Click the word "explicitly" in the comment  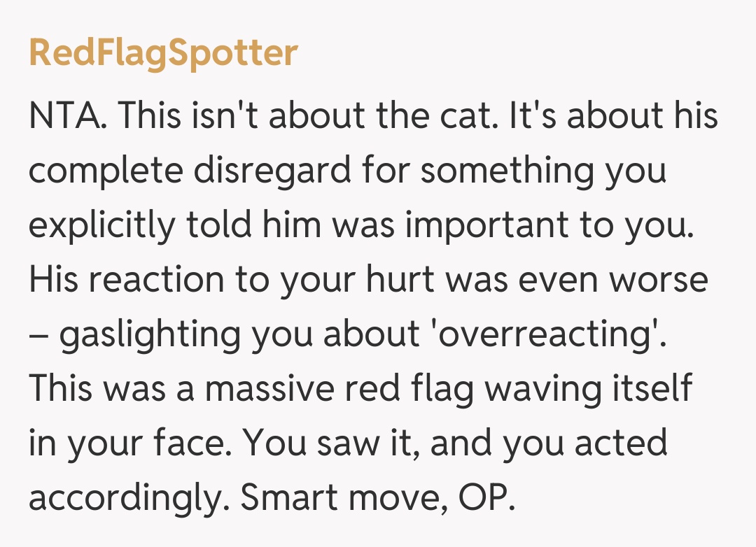pos(101,225)
